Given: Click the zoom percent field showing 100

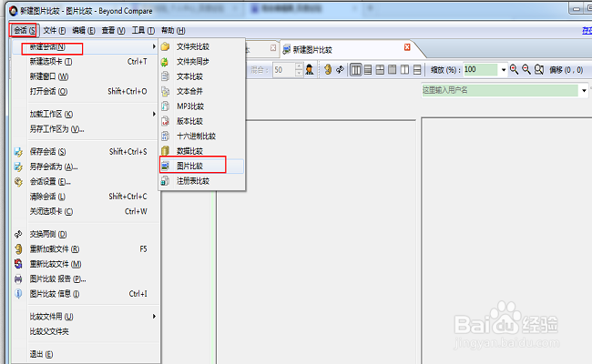Looking at the screenshot, I should (x=480, y=70).
